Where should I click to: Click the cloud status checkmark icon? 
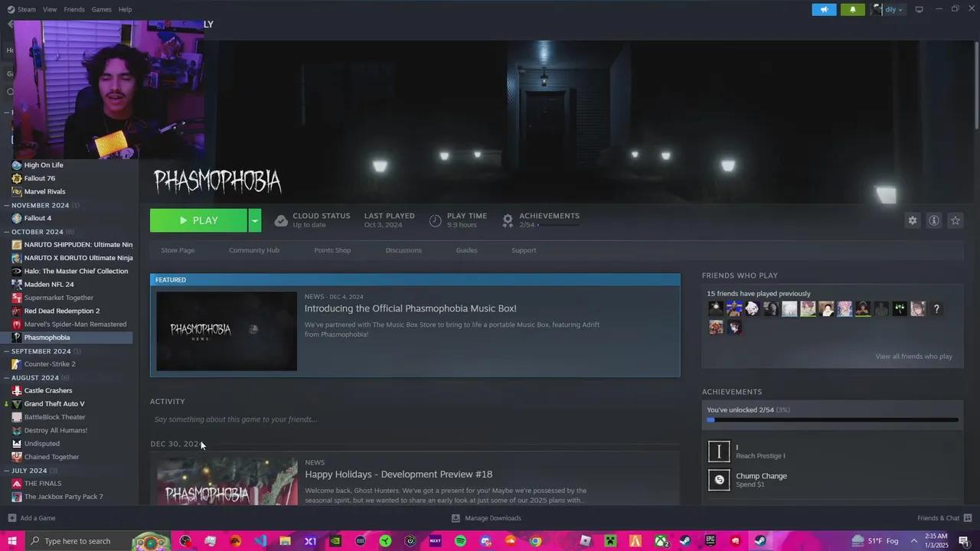click(281, 220)
